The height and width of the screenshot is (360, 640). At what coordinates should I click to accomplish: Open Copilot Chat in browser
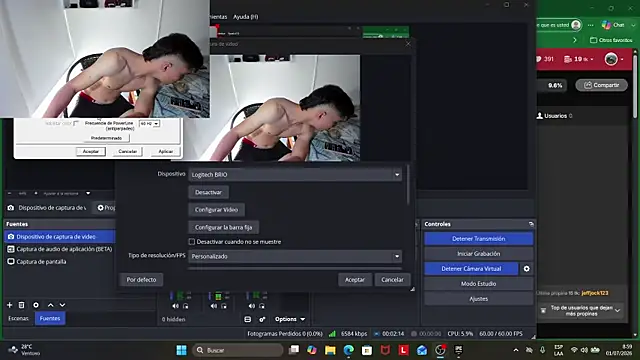[613, 25]
